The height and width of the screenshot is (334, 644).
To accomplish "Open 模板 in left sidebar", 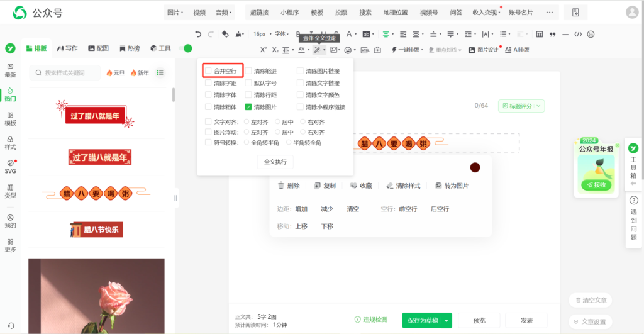I will [x=10, y=119].
